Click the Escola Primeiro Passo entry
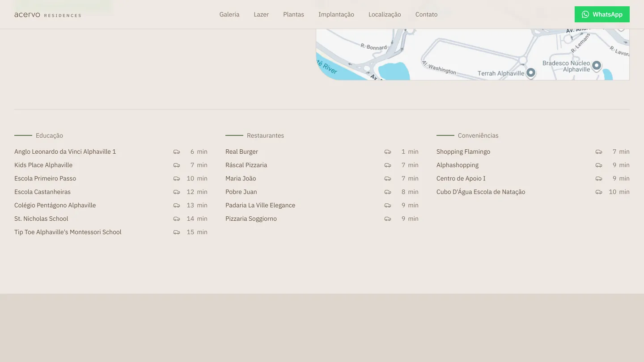The width and height of the screenshot is (644, 362). coord(45,178)
